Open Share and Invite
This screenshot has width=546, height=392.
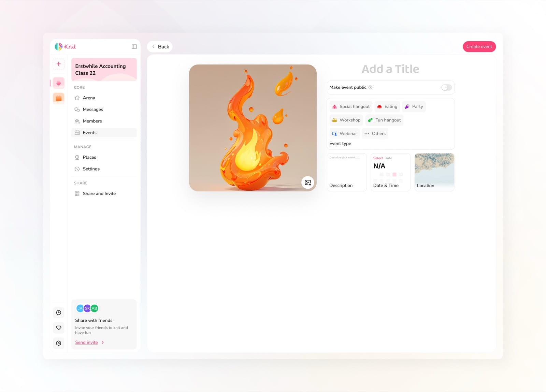104,193
